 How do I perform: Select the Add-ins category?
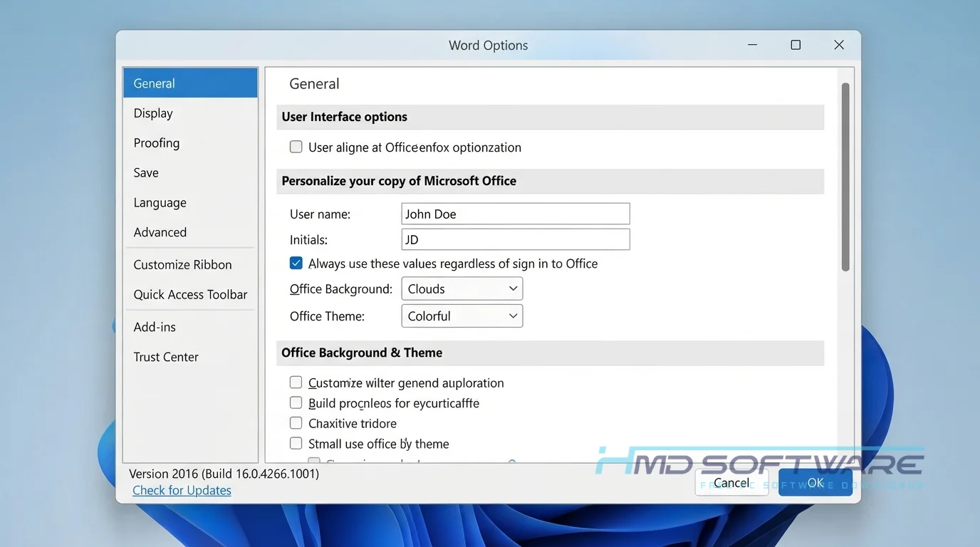190,327
